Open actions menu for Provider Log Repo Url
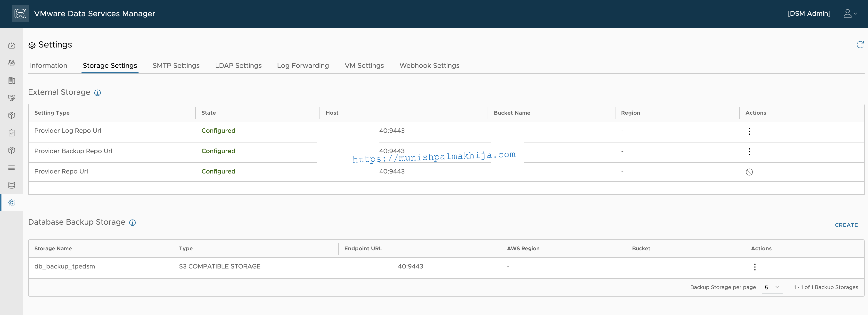This screenshot has width=868, height=315. click(749, 131)
